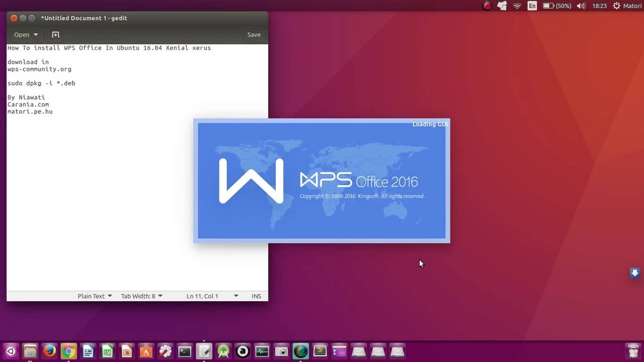Click the gedit title bar '*Untitled Document 1'
Viewport: 644px width, 362px height.
(84, 18)
